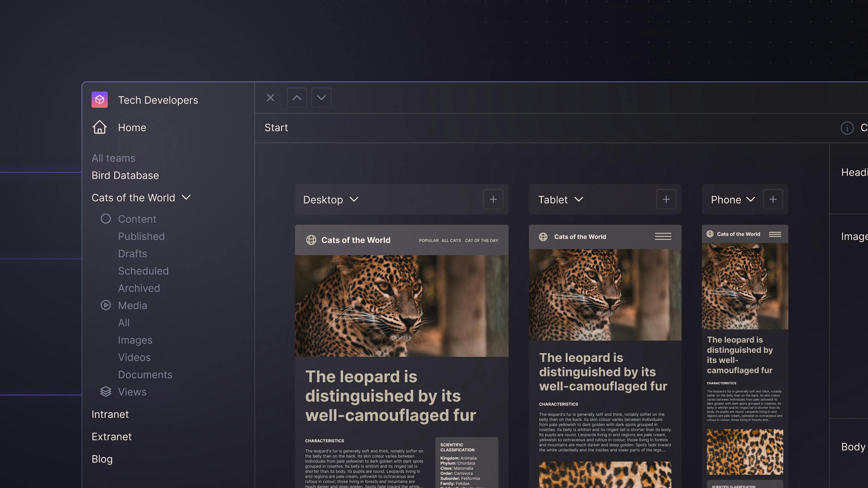
Task: Collapse Cats of the World section
Action: tap(186, 197)
